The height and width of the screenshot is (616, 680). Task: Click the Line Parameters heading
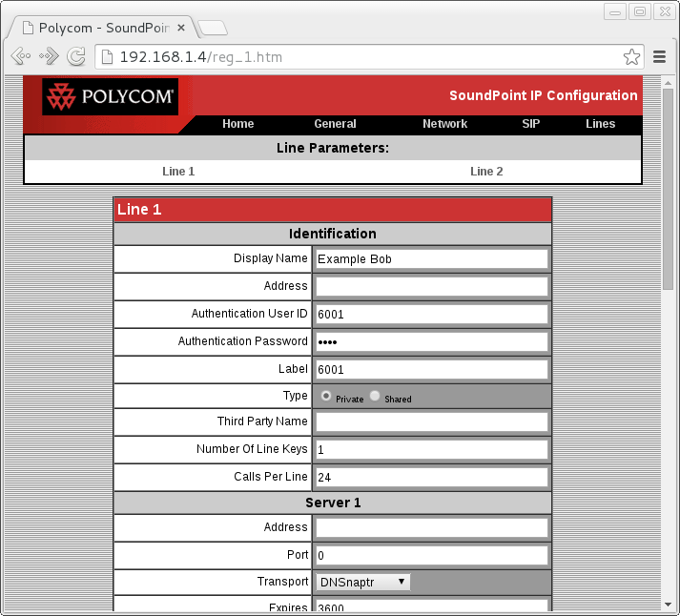(x=333, y=148)
